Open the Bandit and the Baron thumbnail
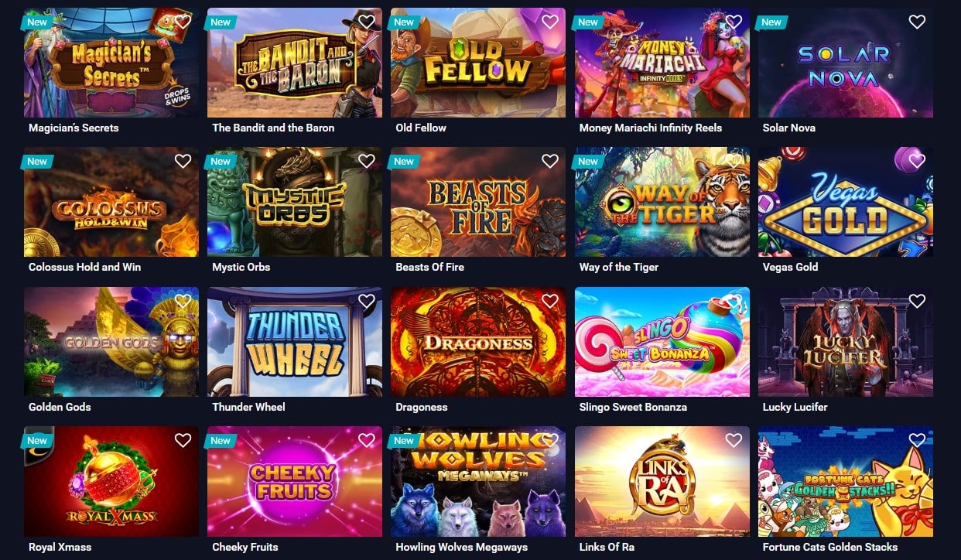Image resolution: width=961 pixels, height=560 pixels. [295, 63]
